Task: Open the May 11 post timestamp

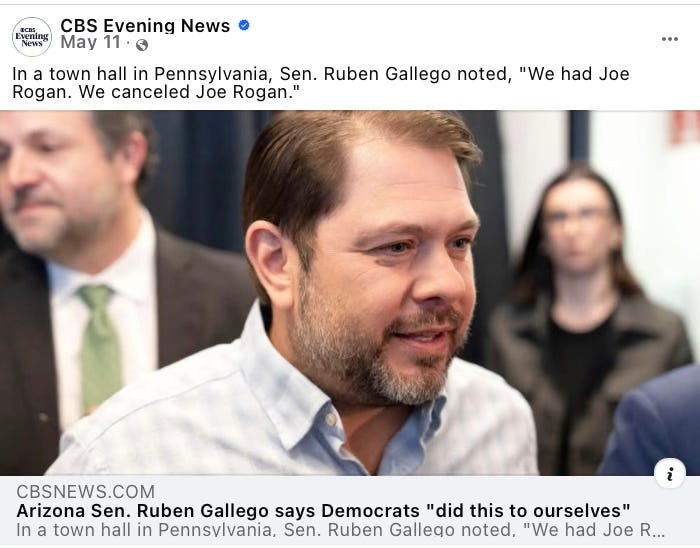Action: point(91,43)
